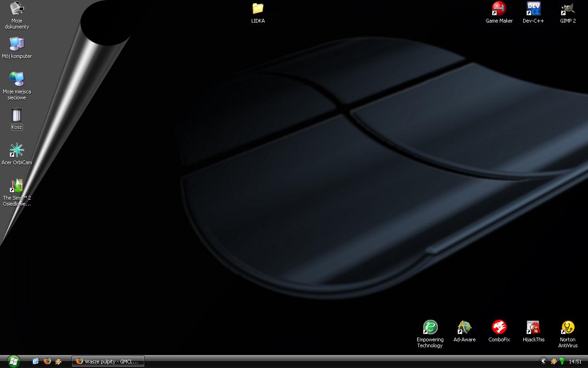This screenshot has width=588, height=368.
Task: Select the LIDKA folder
Action: [258, 9]
